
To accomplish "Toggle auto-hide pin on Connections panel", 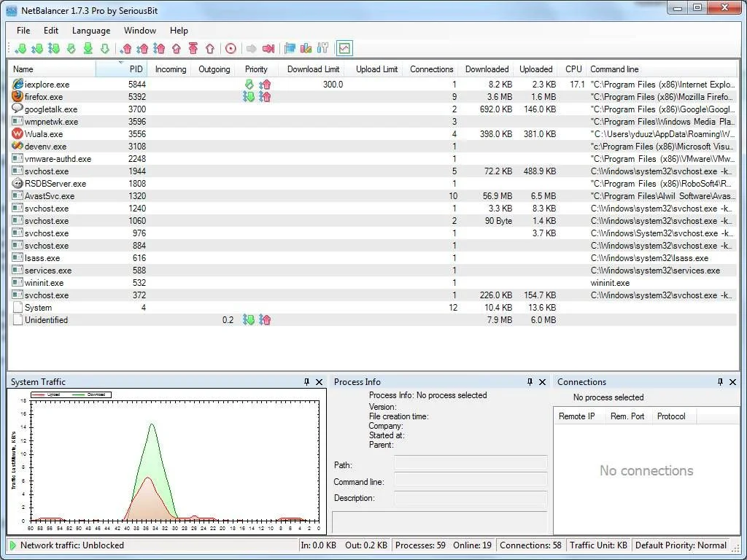I will pos(720,382).
